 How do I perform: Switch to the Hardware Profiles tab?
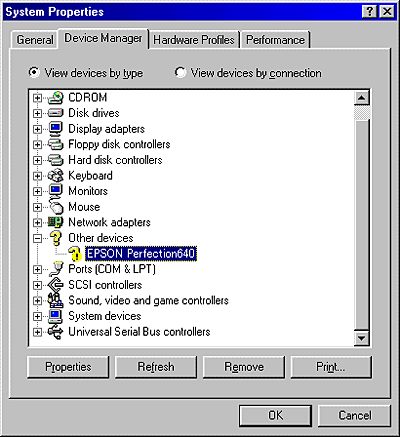[x=194, y=40]
